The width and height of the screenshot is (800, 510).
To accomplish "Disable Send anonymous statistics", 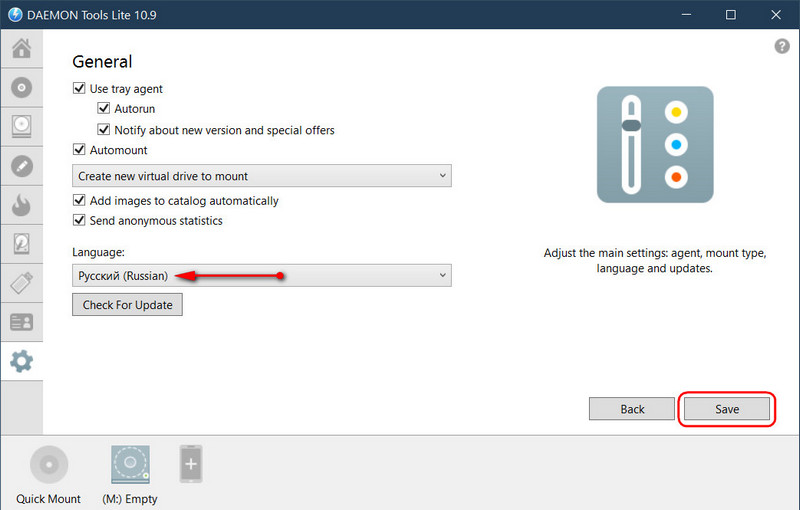I will tap(79, 220).
